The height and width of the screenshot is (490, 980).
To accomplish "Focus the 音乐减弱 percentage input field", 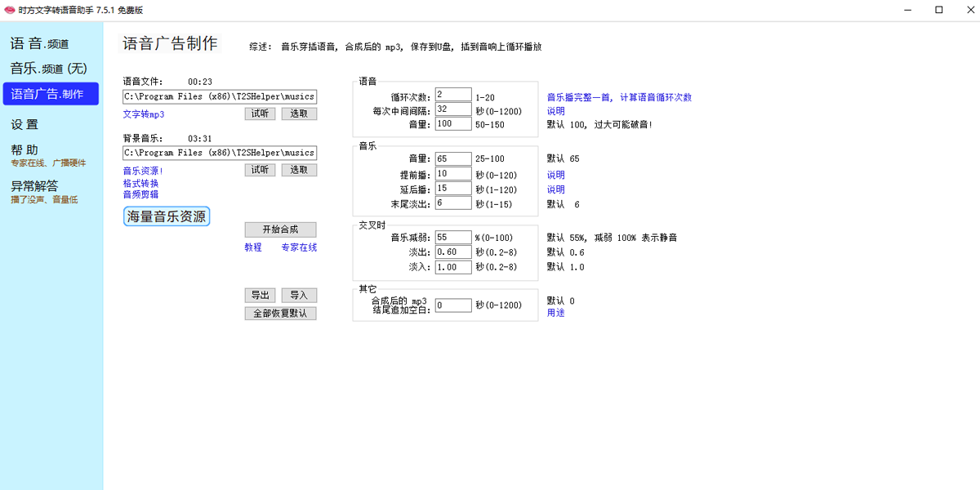I will (453, 238).
